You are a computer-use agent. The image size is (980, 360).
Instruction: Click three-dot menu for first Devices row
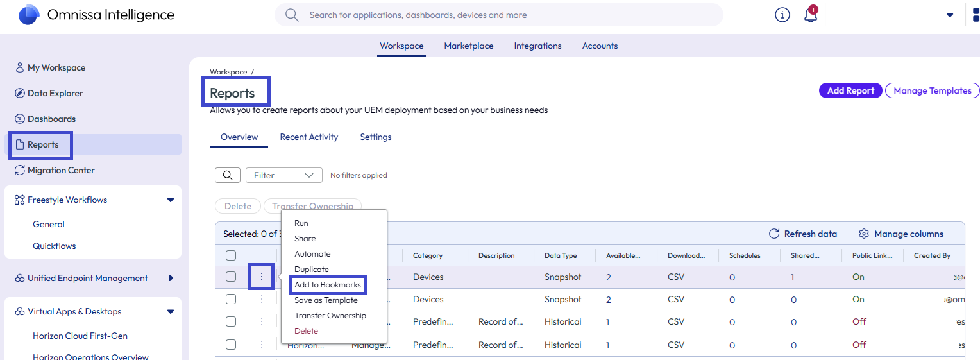[262, 277]
